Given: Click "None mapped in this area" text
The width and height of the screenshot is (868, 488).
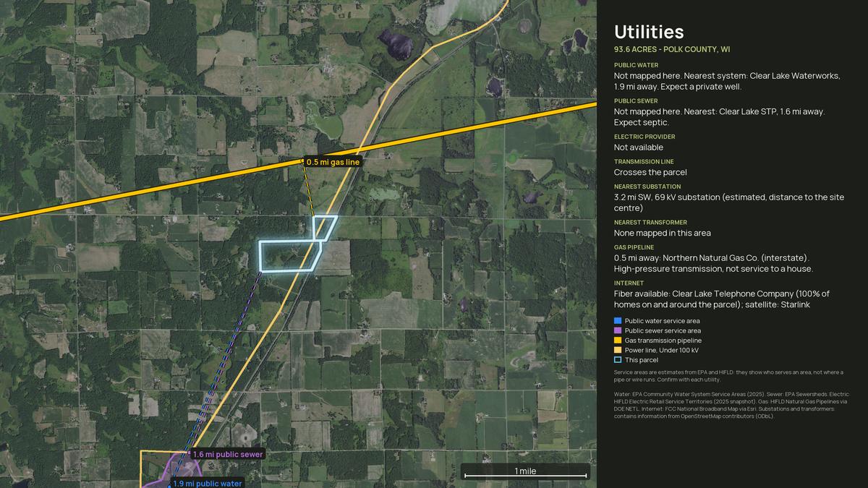Looking at the screenshot, I should pos(663,233).
